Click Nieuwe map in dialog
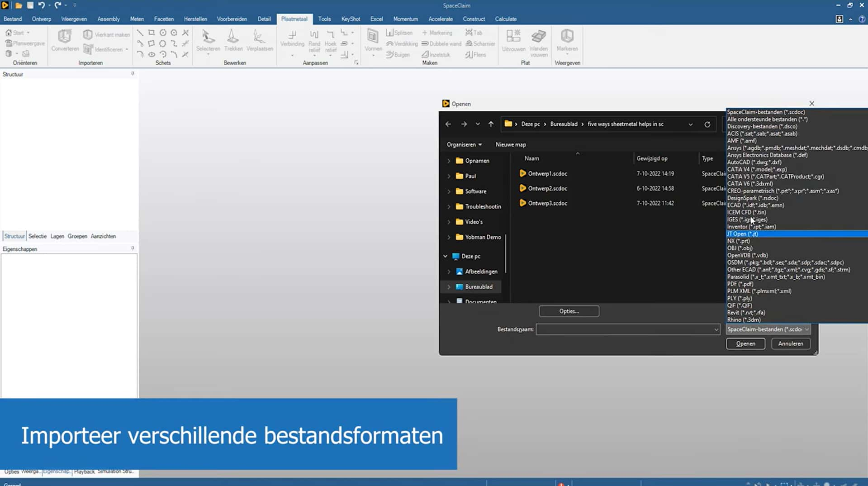868x486 pixels. point(511,144)
